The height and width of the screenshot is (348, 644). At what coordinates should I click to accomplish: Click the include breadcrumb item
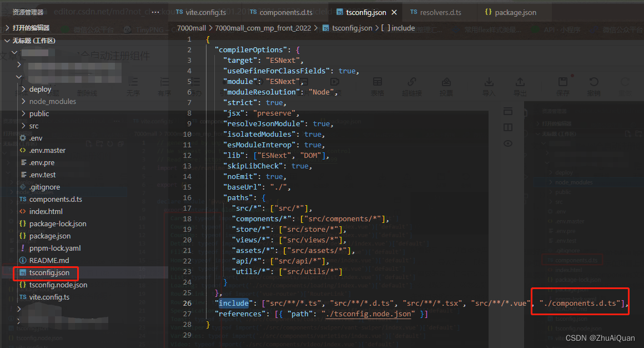403,28
